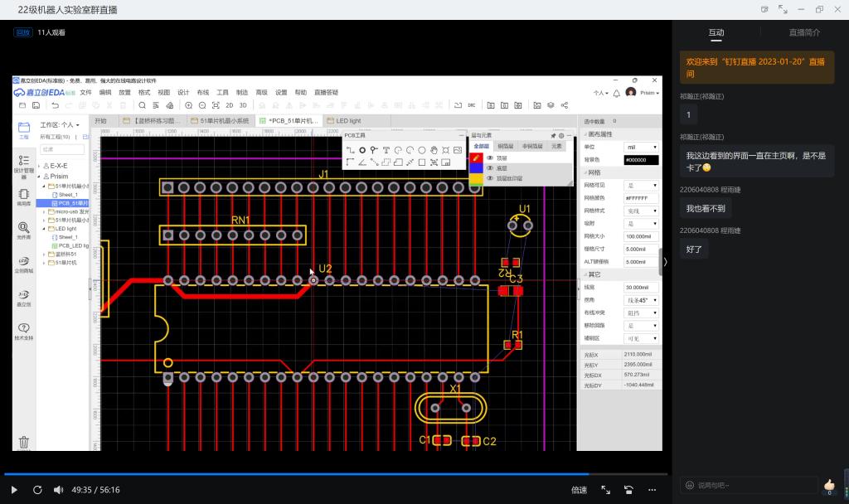Select the Text tool in PCB工具 panel
Viewport: 849px width, 504px height.
(386, 150)
